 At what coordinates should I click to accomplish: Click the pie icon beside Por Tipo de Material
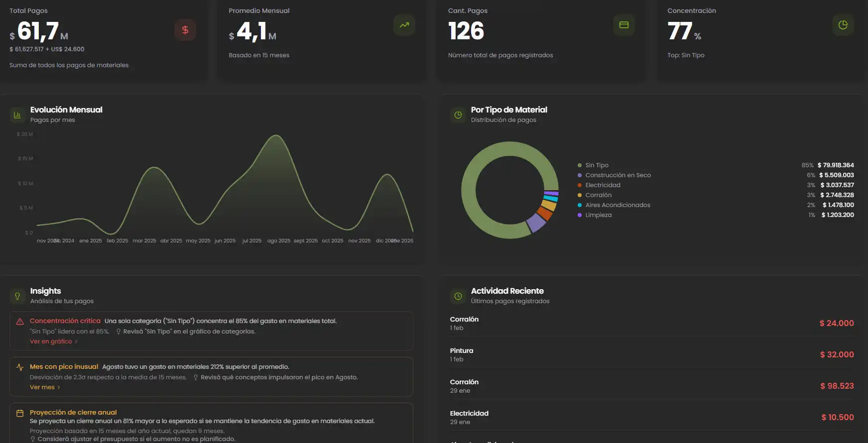pos(458,115)
